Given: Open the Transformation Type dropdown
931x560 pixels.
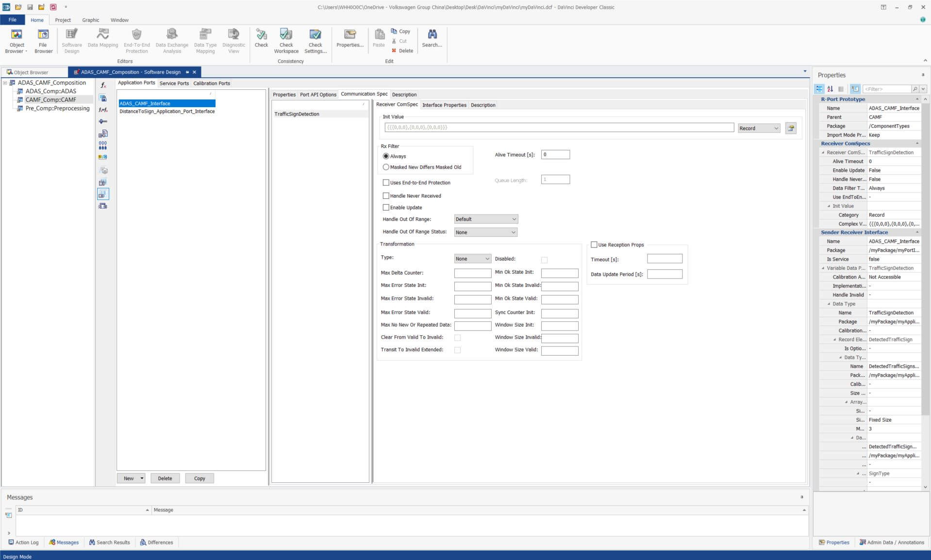Looking at the screenshot, I should click(x=472, y=259).
